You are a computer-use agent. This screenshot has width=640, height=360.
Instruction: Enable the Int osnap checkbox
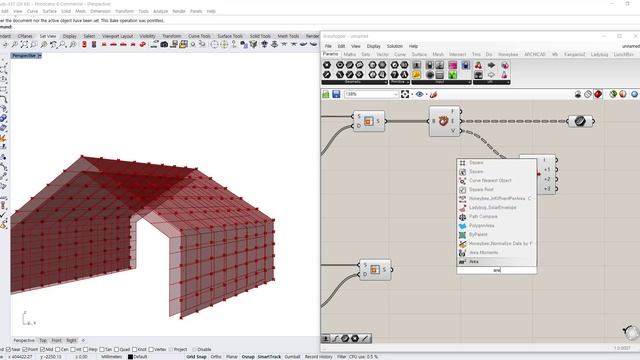click(x=73, y=349)
